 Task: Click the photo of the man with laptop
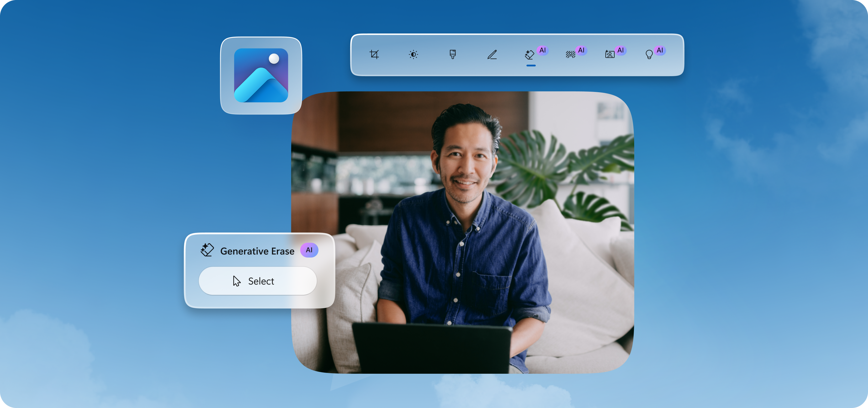pos(462,232)
